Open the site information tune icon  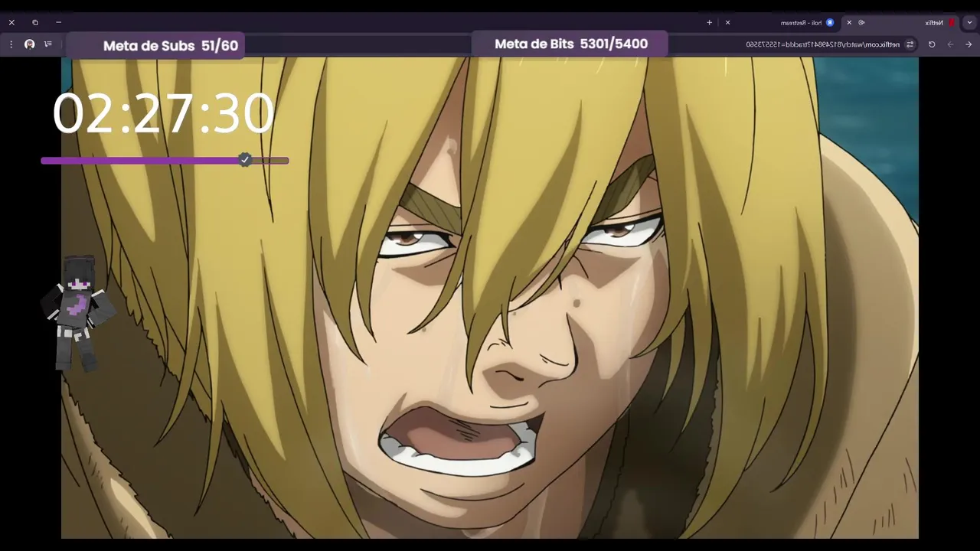[x=910, y=44]
